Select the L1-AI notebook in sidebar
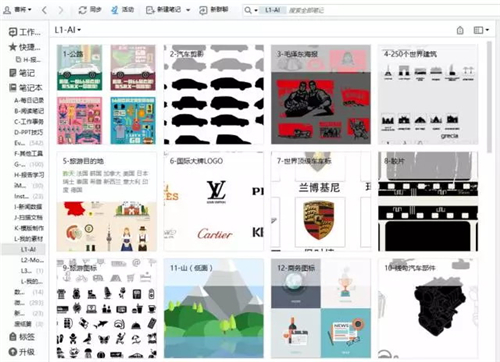This screenshot has width=500, height=362. click(23, 249)
